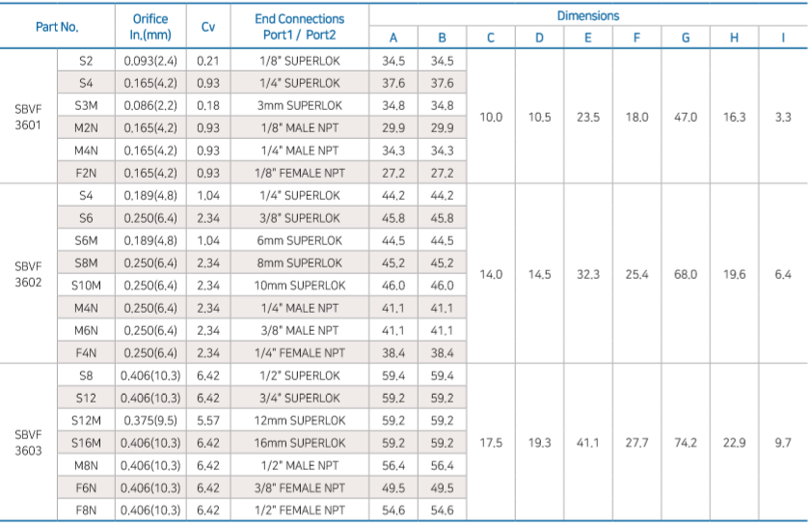Click the S12M part suffix cell
The width and height of the screenshot is (812, 526).
pos(86,420)
